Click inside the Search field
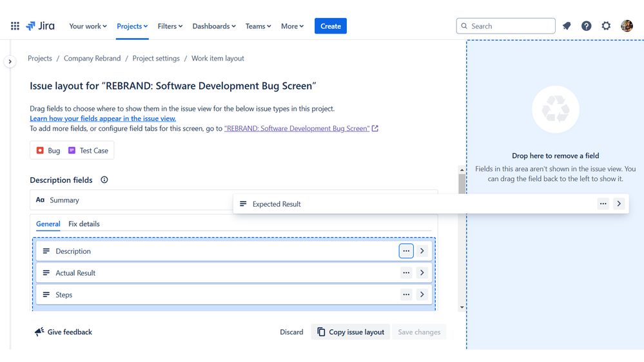 click(506, 26)
